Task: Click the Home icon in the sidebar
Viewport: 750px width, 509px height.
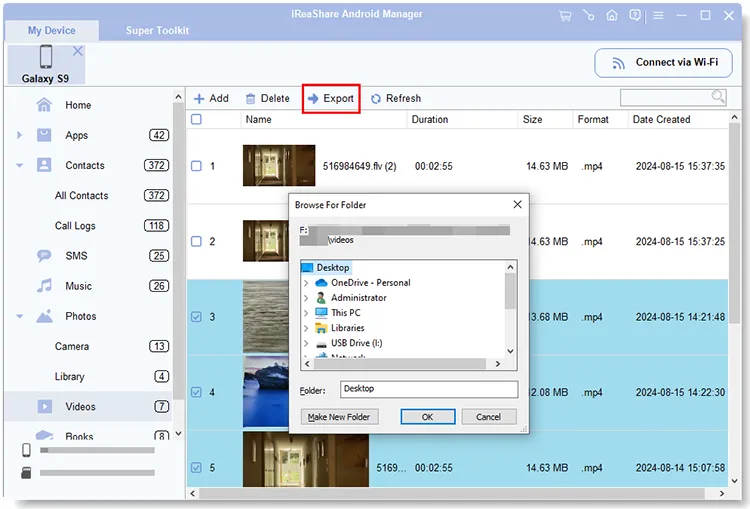Action: point(44,105)
